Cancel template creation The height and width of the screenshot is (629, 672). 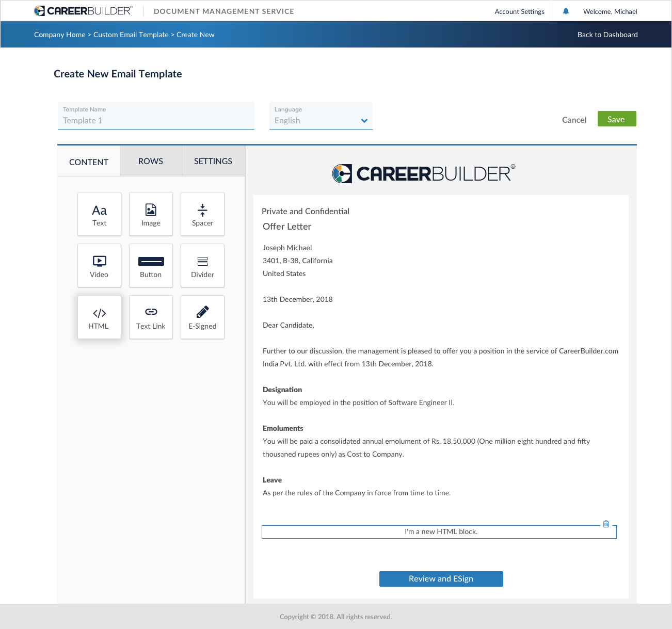(x=574, y=120)
